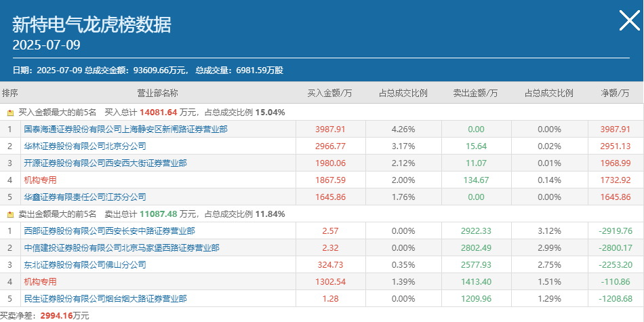This screenshot has height=322, width=644.
Task: Select buy amount 1867.59 cell
Action: [x=331, y=180]
